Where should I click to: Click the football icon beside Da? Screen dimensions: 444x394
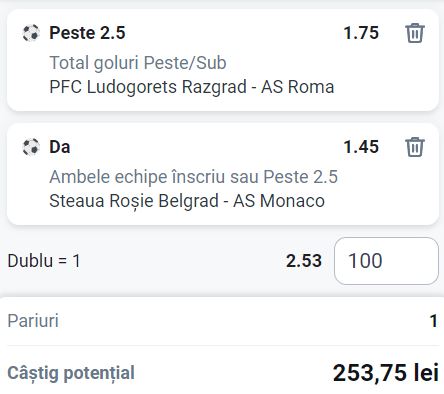(x=31, y=147)
